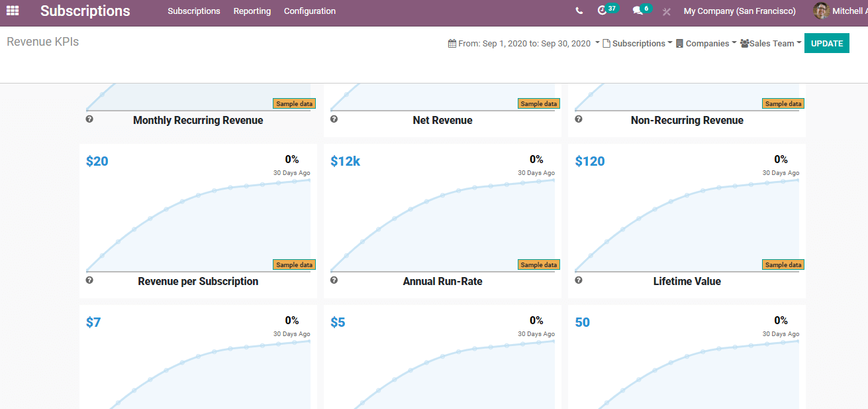
Task: Click the Lifetime Value title text
Action: coord(687,281)
